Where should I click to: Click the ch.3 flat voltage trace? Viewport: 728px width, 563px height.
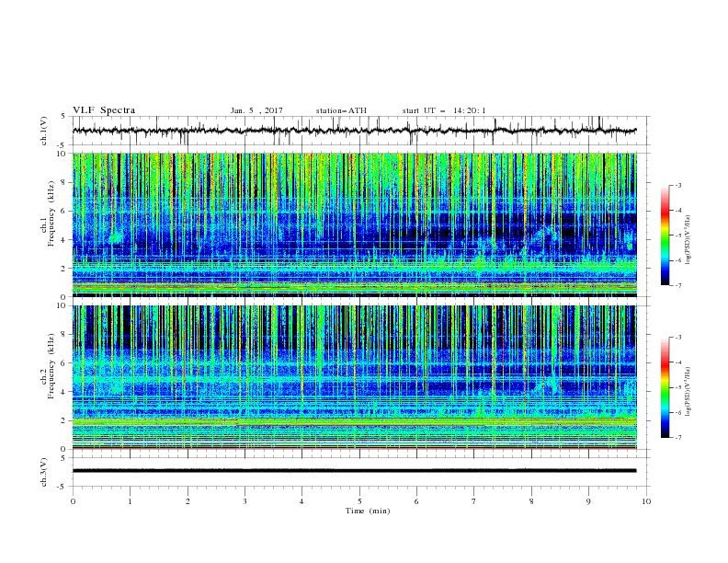(x=354, y=471)
